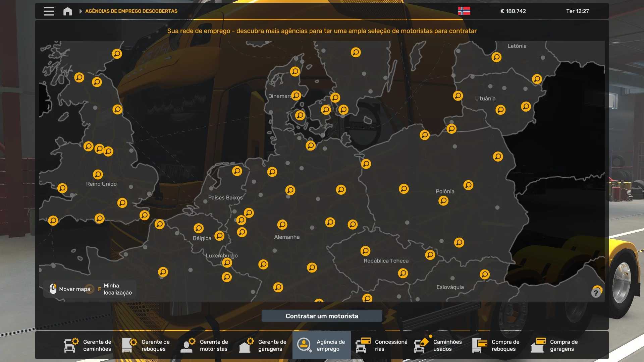The image size is (644, 362).
Task: Open Gerente de caminhões tab
Action: [x=88, y=345]
